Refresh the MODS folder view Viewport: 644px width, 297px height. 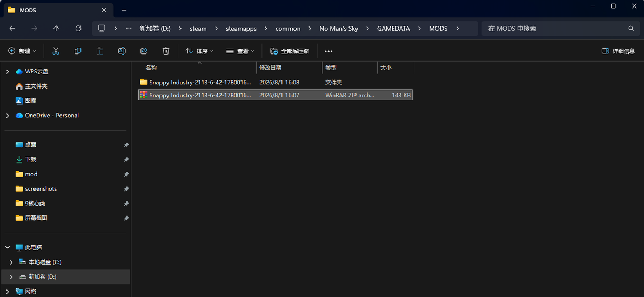coord(78,28)
